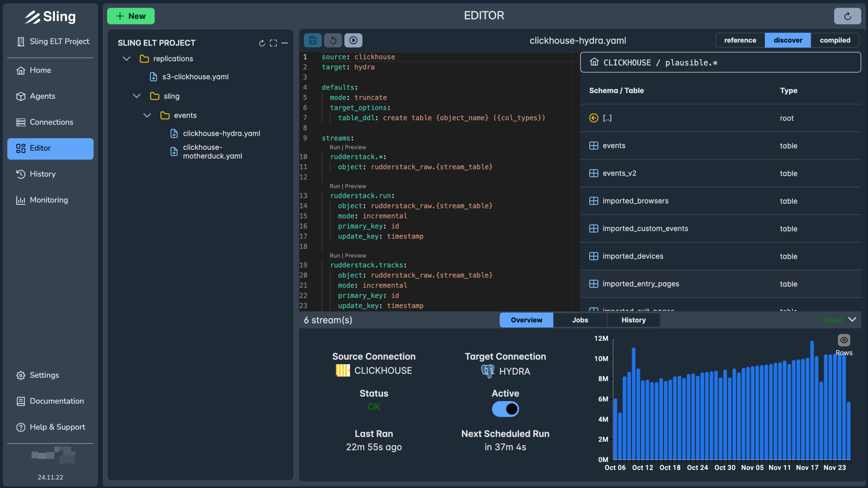Collapse the bottom overview panel
Image resolution: width=868 pixels, height=488 pixels.
pyautogui.click(x=852, y=320)
